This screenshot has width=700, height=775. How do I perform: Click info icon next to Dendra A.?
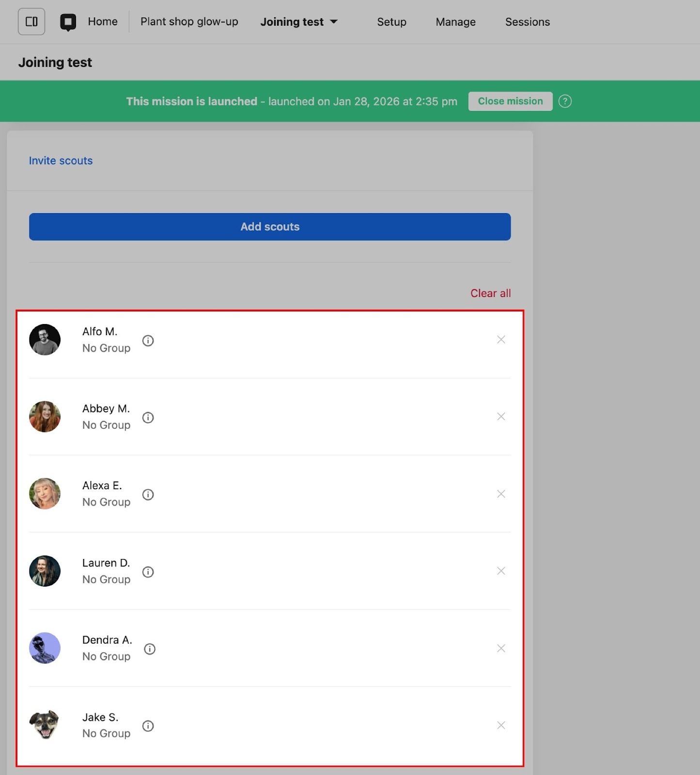coord(150,649)
